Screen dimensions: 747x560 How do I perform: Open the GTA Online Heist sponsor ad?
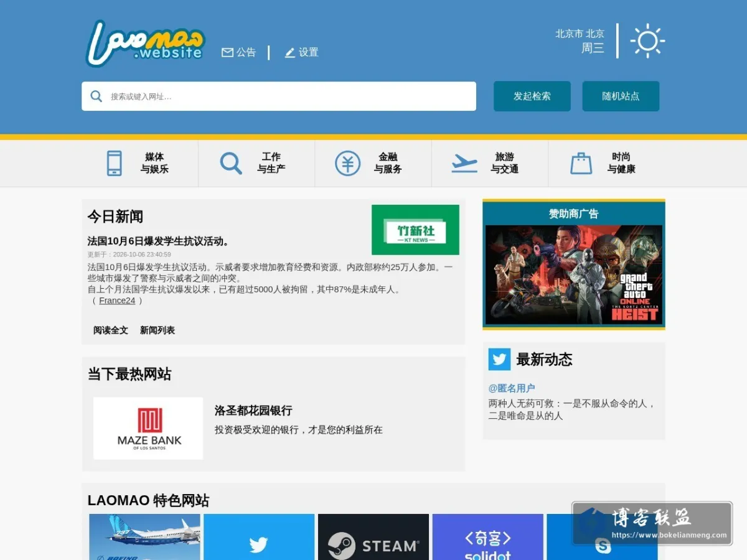[x=574, y=274]
